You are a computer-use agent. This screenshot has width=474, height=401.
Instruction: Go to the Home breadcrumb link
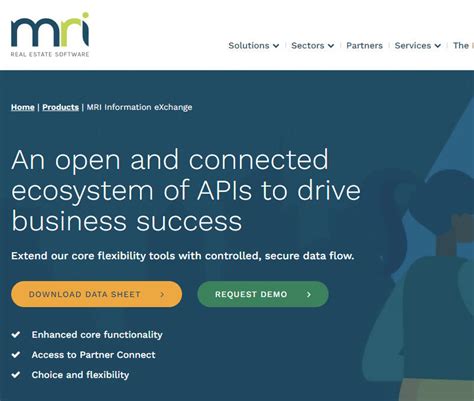(x=23, y=107)
